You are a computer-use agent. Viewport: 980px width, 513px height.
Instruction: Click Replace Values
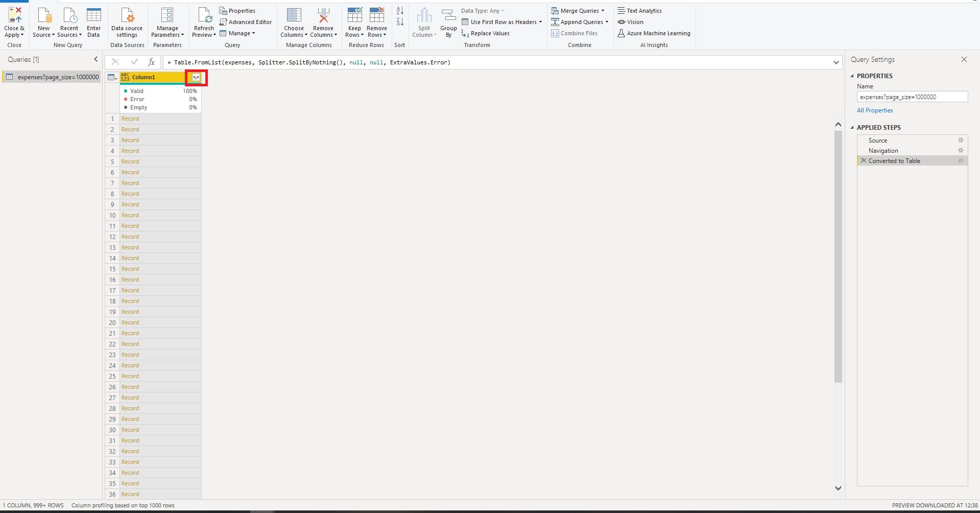tap(485, 33)
